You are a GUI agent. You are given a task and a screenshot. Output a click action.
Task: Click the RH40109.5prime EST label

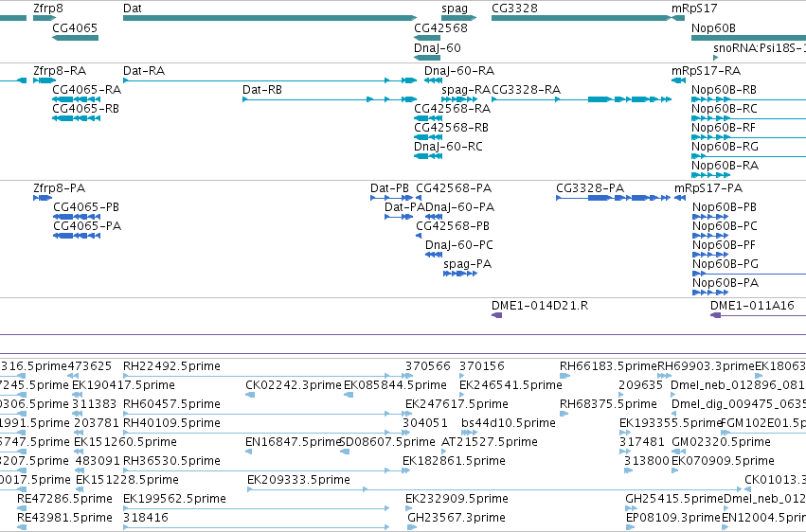(171, 423)
